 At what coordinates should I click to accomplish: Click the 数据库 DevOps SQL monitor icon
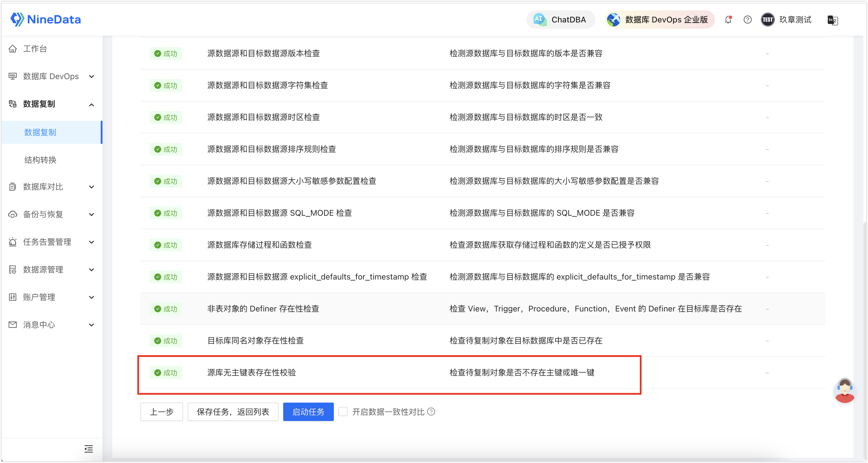pyautogui.click(x=13, y=76)
